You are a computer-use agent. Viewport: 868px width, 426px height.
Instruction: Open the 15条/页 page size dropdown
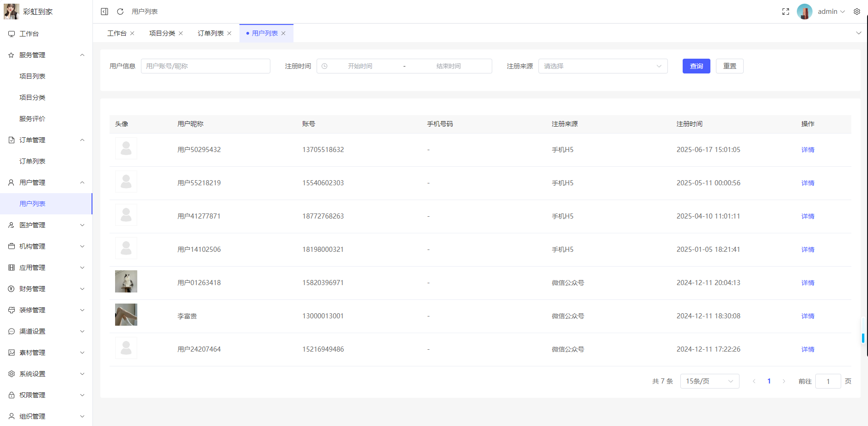(x=709, y=381)
